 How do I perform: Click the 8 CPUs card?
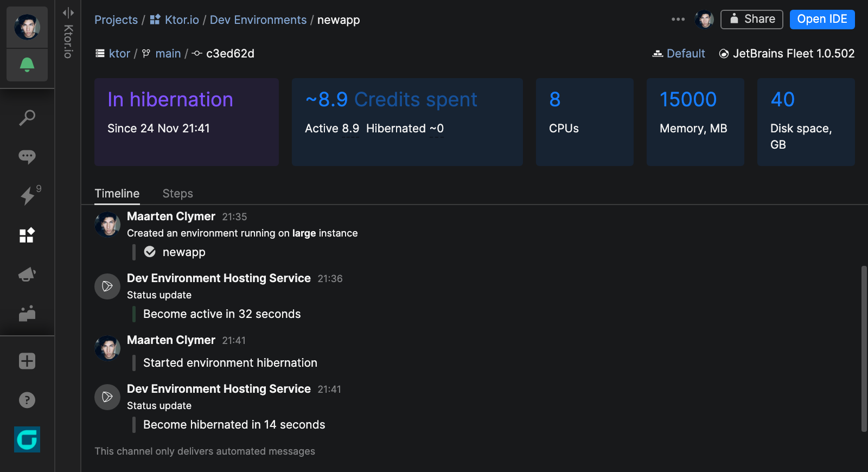coord(585,122)
